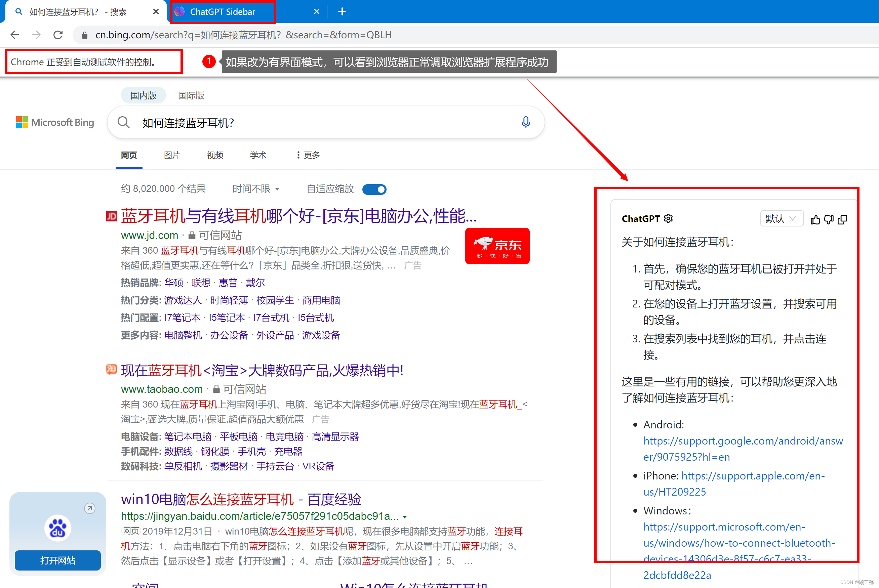The height and width of the screenshot is (588, 879).
Task: Click the 游戏达人 category link
Action: [183, 300]
